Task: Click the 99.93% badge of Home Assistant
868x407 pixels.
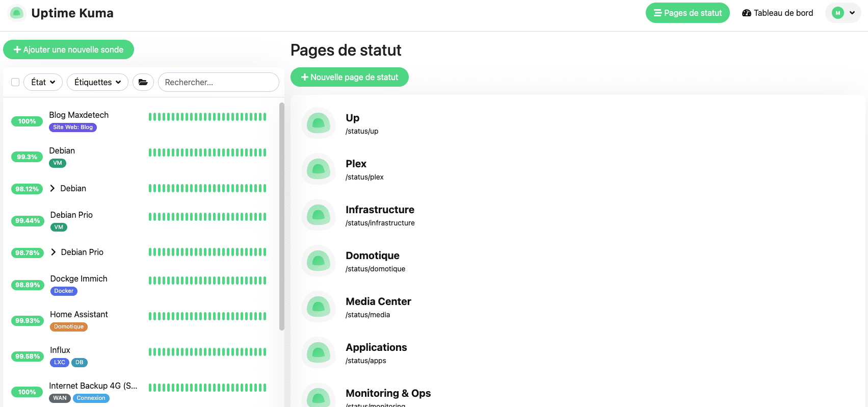Action: [28, 321]
